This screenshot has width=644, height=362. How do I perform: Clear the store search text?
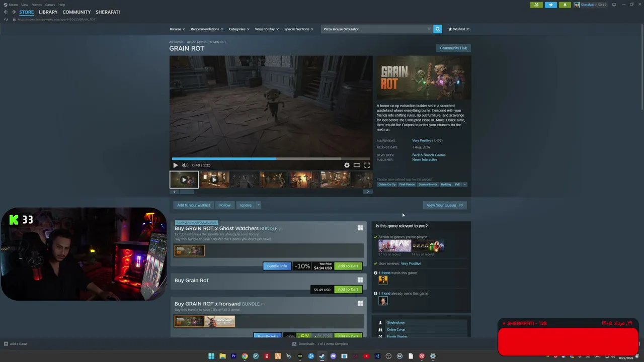(x=429, y=29)
